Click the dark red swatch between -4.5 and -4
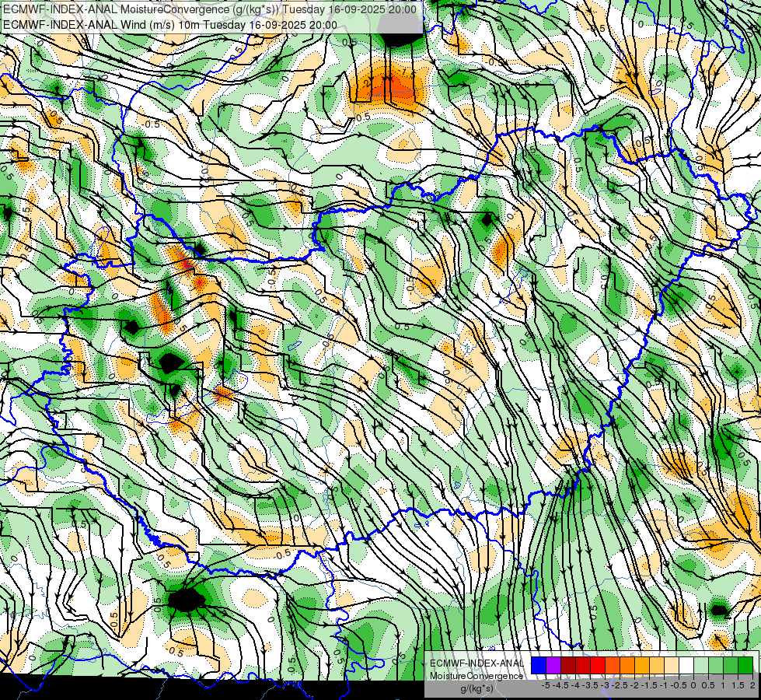 click(x=568, y=666)
